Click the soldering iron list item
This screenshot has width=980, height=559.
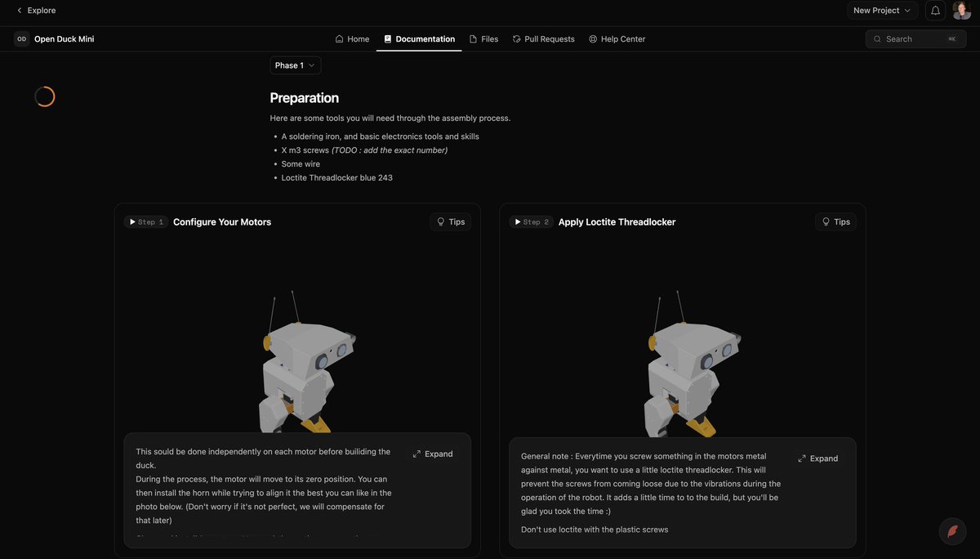click(x=381, y=136)
